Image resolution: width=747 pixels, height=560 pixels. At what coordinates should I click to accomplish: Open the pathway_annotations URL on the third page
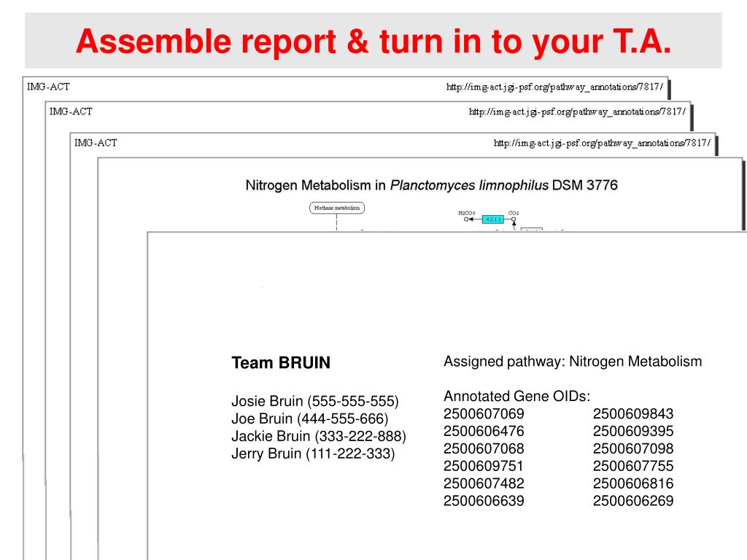click(602, 143)
